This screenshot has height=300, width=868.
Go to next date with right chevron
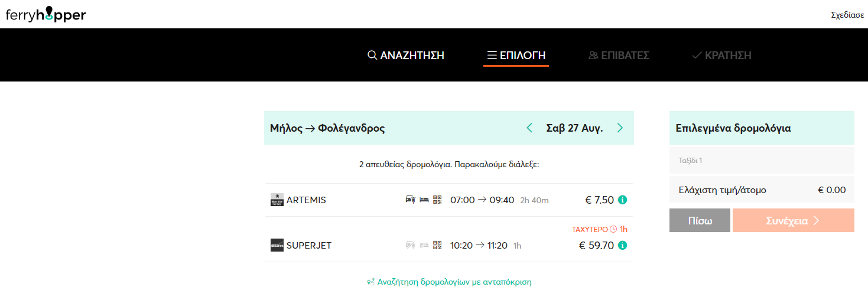(620, 128)
